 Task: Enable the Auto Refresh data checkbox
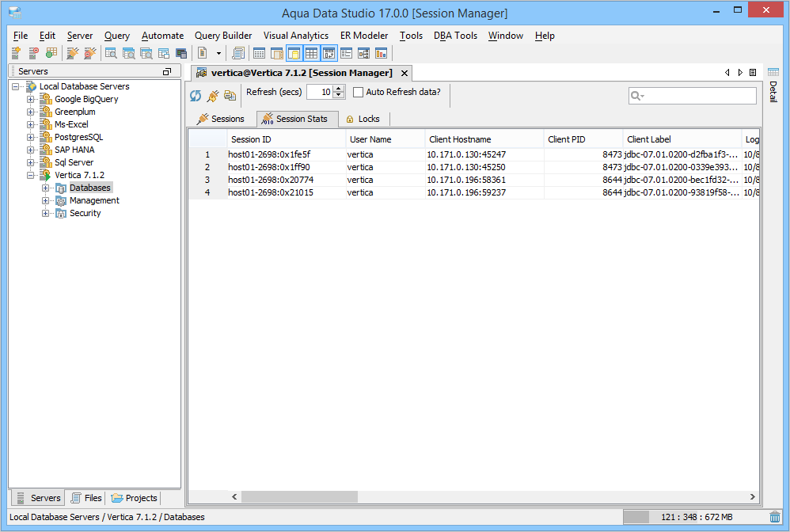pyautogui.click(x=359, y=92)
